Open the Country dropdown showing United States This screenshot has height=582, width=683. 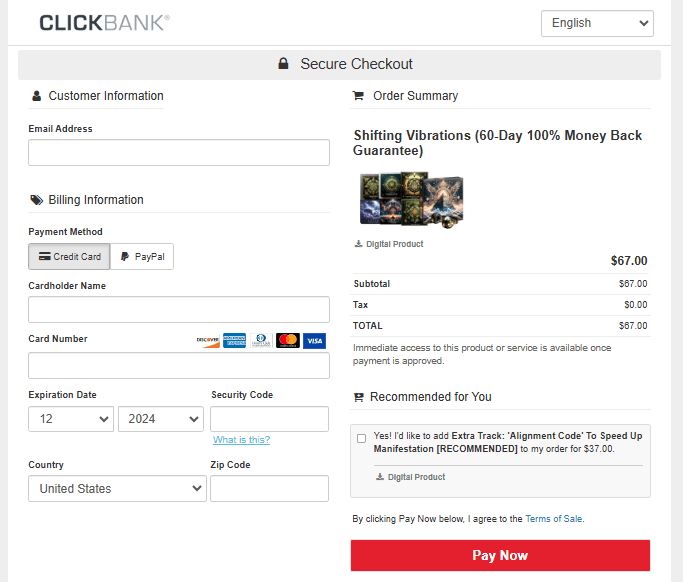pyautogui.click(x=117, y=489)
